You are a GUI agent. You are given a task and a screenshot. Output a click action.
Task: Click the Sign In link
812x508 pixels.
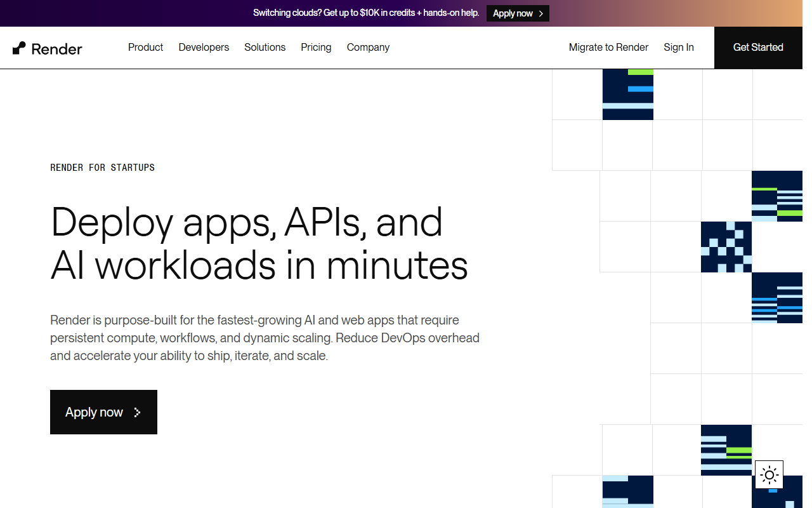click(679, 48)
